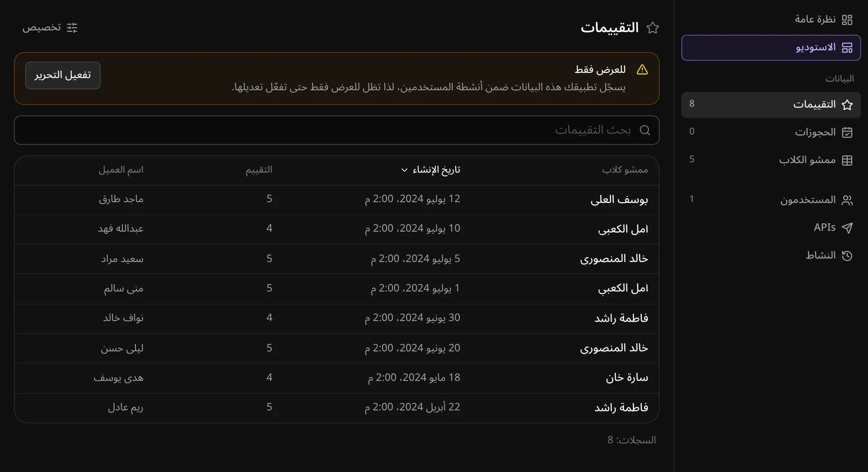Select date cell 30 يونيو 2024
Image resolution: width=868 pixels, height=472 pixels.
point(412,318)
